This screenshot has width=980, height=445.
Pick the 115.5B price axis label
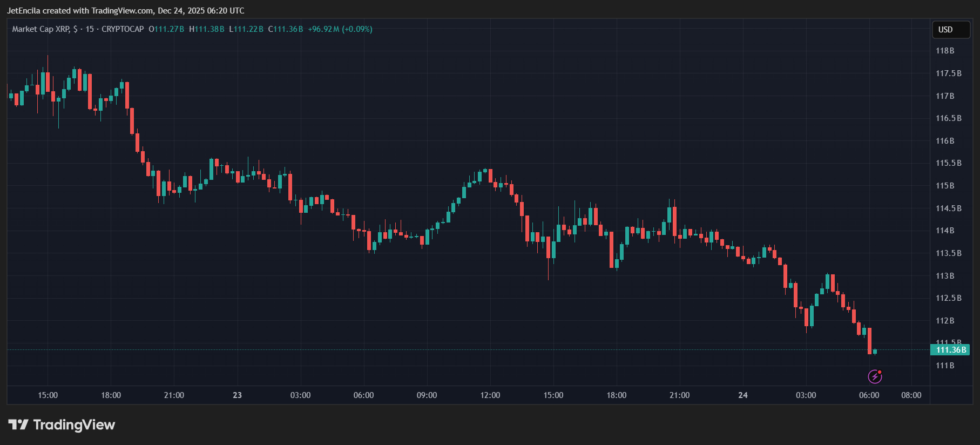coord(949,163)
